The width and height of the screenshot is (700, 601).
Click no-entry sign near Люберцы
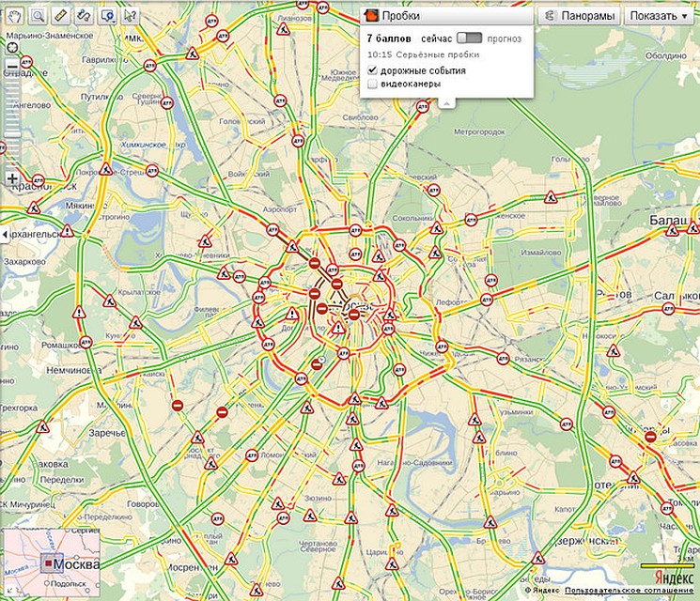[x=650, y=438]
